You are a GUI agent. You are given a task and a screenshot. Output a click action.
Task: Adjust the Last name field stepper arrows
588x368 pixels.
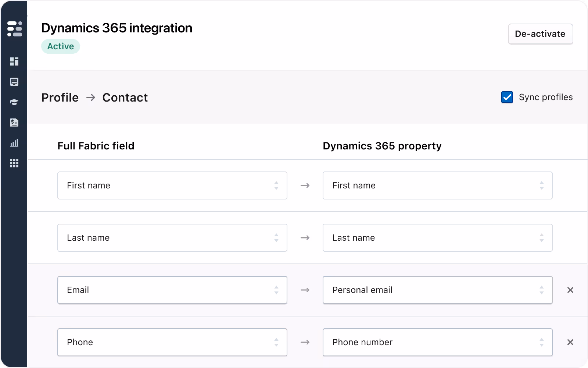(276, 238)
